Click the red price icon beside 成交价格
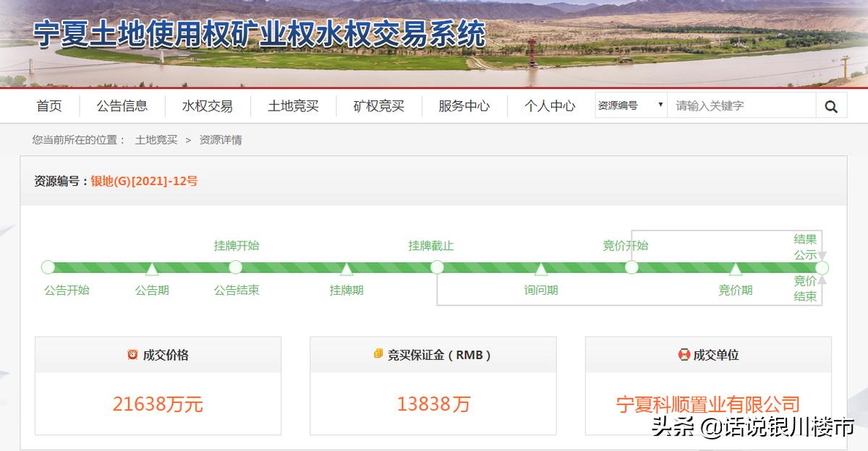The height and width of the screenshot is (451, 868). pos(132,353)
